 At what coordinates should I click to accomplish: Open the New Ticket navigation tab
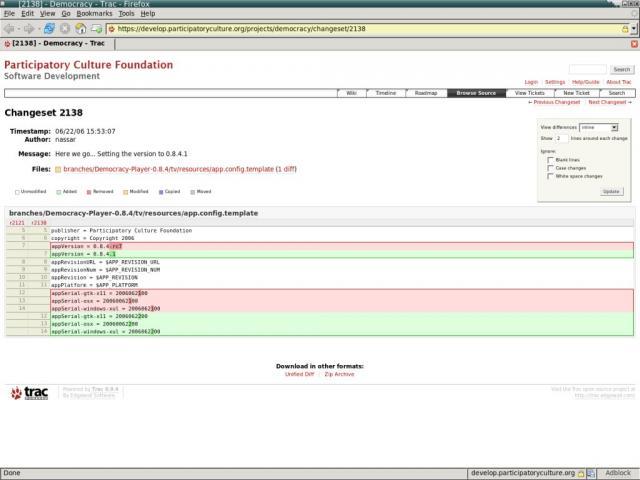tap(576, 93)
